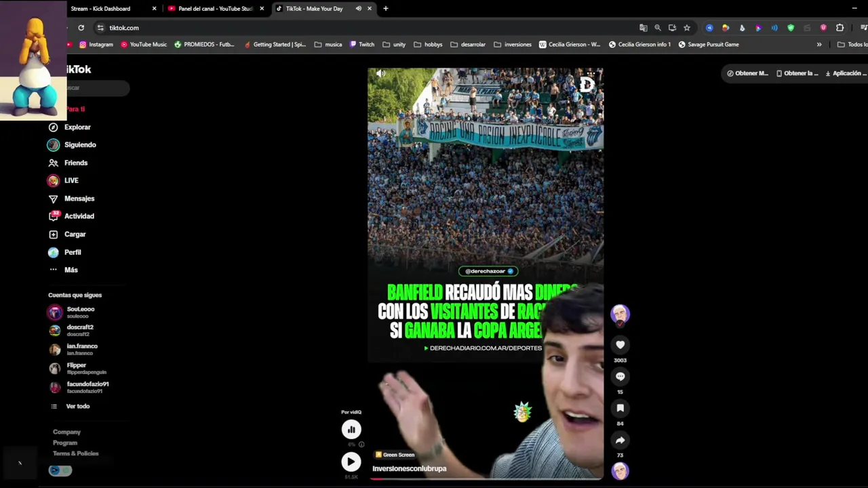Click the translate page icon
The height and width of the screenshot is (488, 868).
(643, 28)
